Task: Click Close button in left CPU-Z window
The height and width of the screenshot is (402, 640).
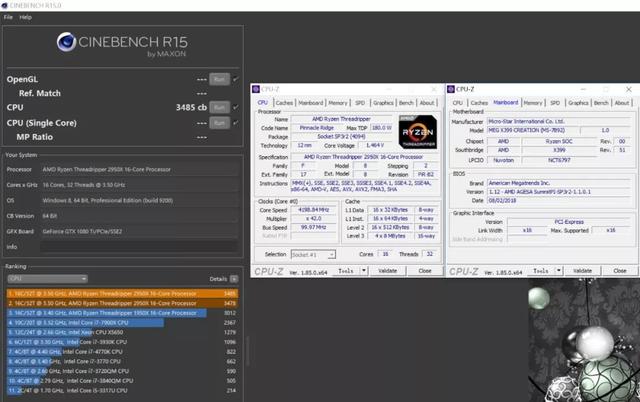Action: tap(424, 271)
